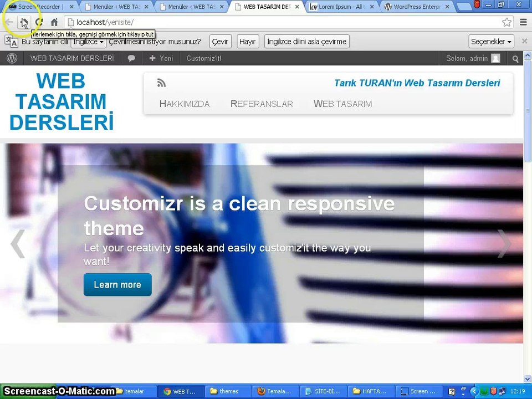Open the REFERANSLAR menu item

point(262,104)
